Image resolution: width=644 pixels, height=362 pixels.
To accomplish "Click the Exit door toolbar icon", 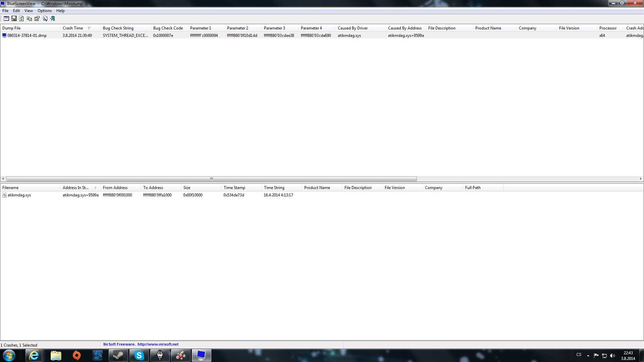I will [53, 18].
